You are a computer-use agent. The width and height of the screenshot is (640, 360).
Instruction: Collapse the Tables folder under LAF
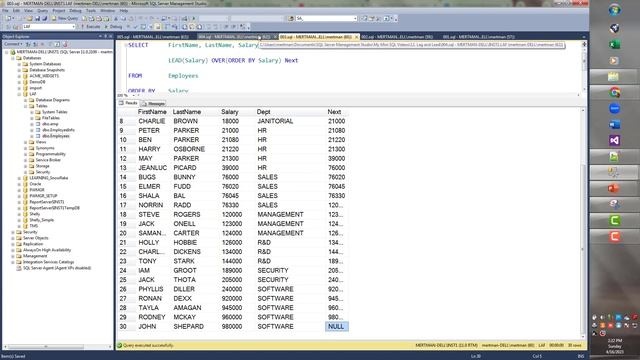25,106
